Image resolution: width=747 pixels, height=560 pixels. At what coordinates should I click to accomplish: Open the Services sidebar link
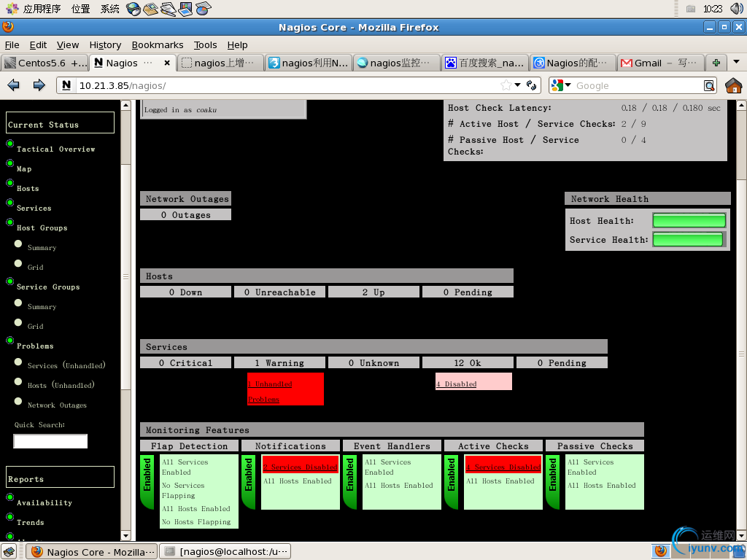click(x=34, y=208)
